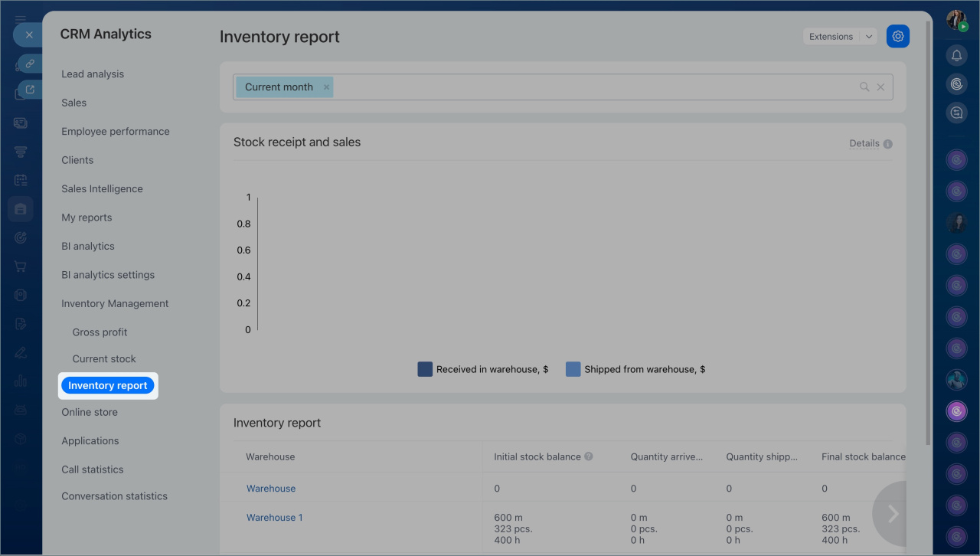Viewport: 980px width, 556px height.
Task: Open the user profile avatar
Action: coord(956,21)
